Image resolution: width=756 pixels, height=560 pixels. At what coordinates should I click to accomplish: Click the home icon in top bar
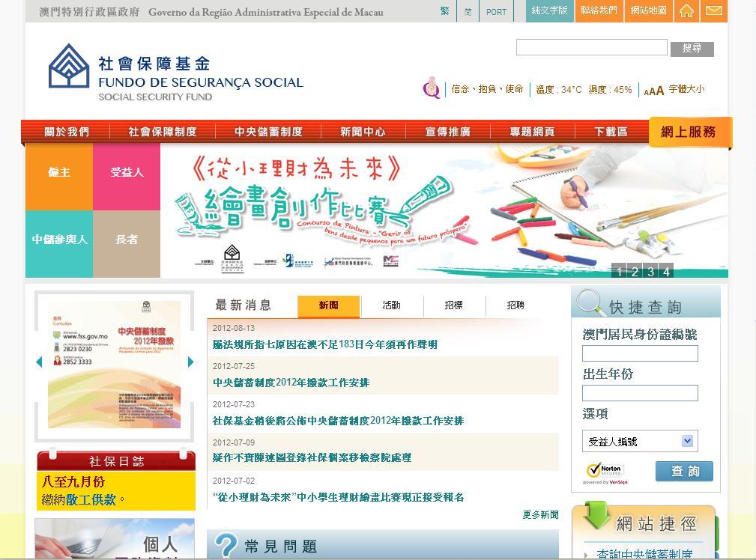click(x=686, y=11)
